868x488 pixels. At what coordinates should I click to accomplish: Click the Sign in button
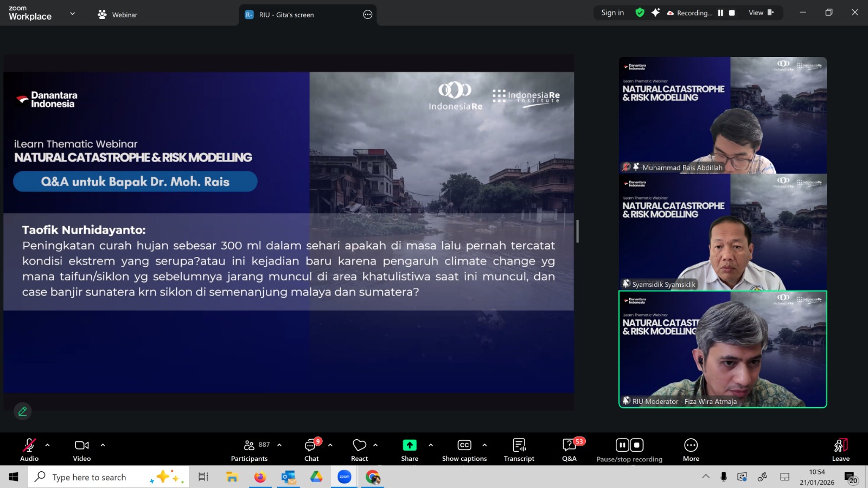point(612,12)
